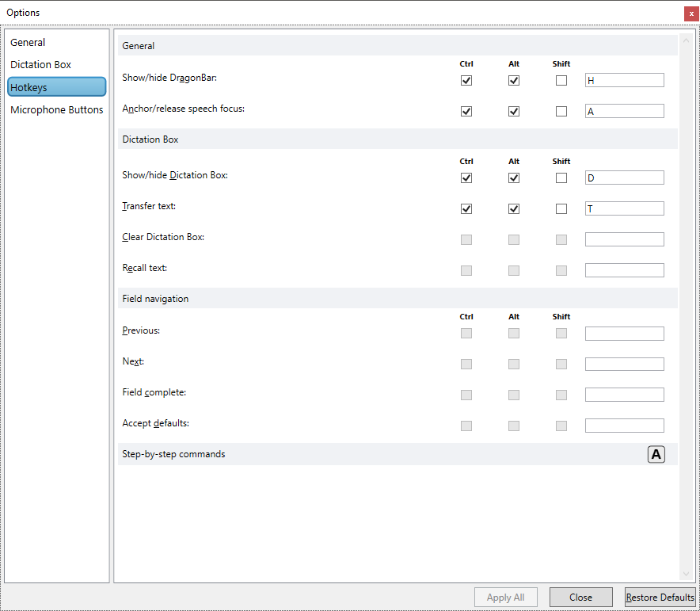Click the Show/hide Dictation Box hotkey field
Screen dimensions: 700x611
pos(624,178)
